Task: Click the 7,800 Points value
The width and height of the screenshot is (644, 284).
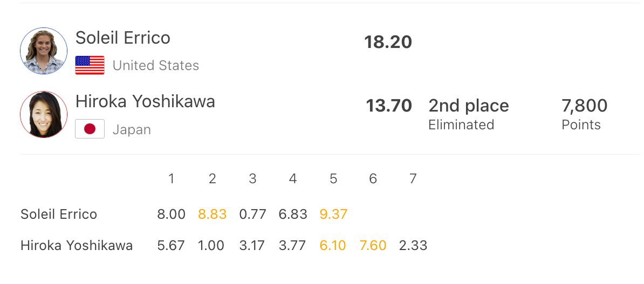Action: 584,106
